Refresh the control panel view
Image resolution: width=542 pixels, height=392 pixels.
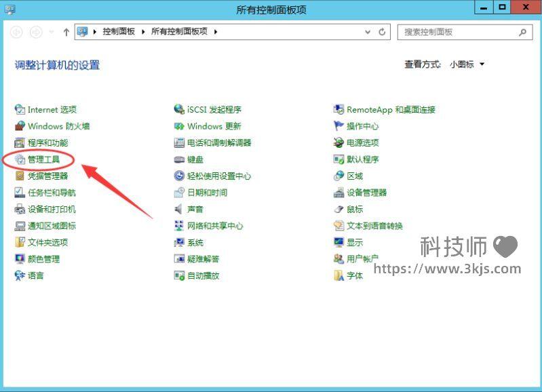pyautogui.click(x=382, y=32)
